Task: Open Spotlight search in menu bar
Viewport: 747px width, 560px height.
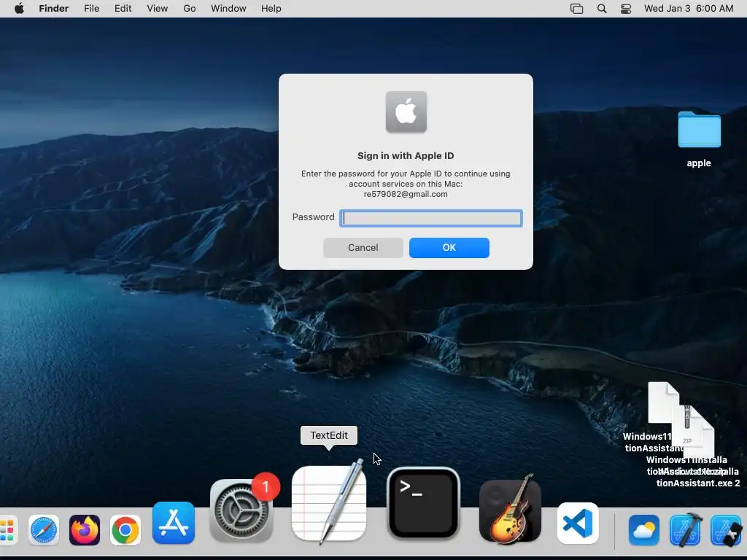Action: [x=602, y=9]
